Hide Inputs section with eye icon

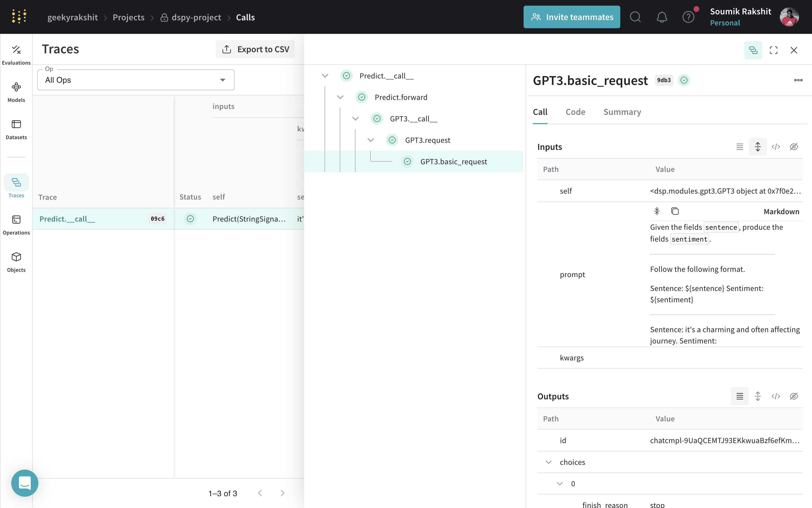tap(794, 147)
